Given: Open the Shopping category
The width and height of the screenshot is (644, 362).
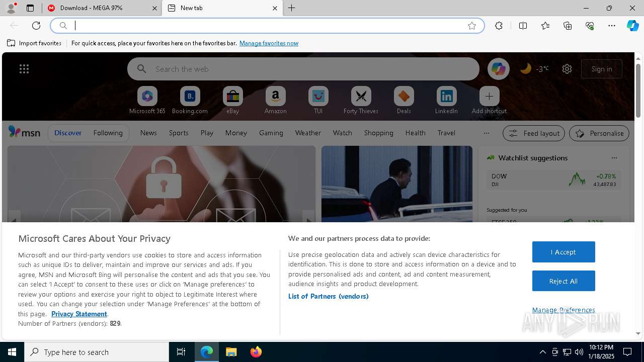Looking at the screenshot, I should (378, 133).
